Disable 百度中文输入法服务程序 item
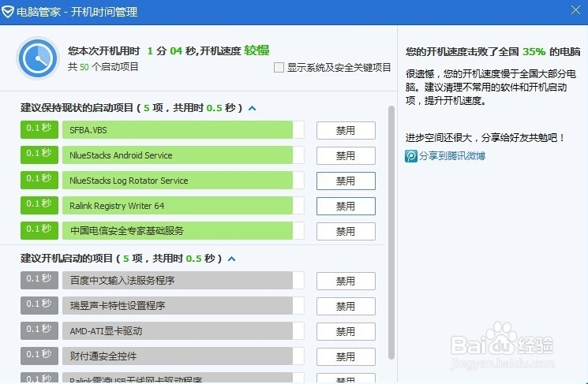The image size is (588, 384). coord(346,281)
